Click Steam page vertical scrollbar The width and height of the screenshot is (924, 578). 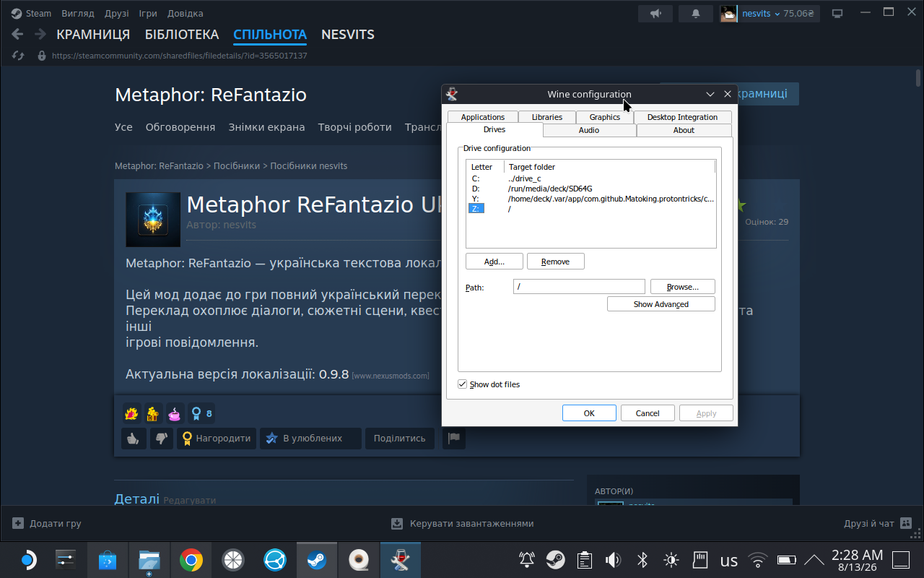(918, 78)
